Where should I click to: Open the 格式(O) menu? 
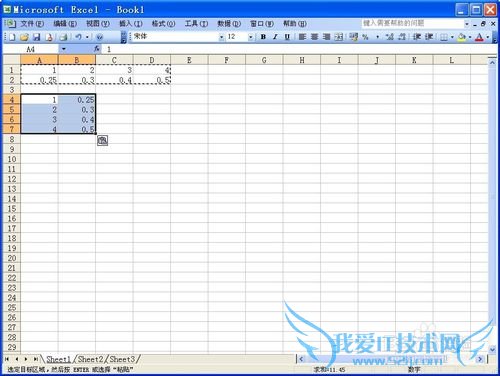click(163, 24)
